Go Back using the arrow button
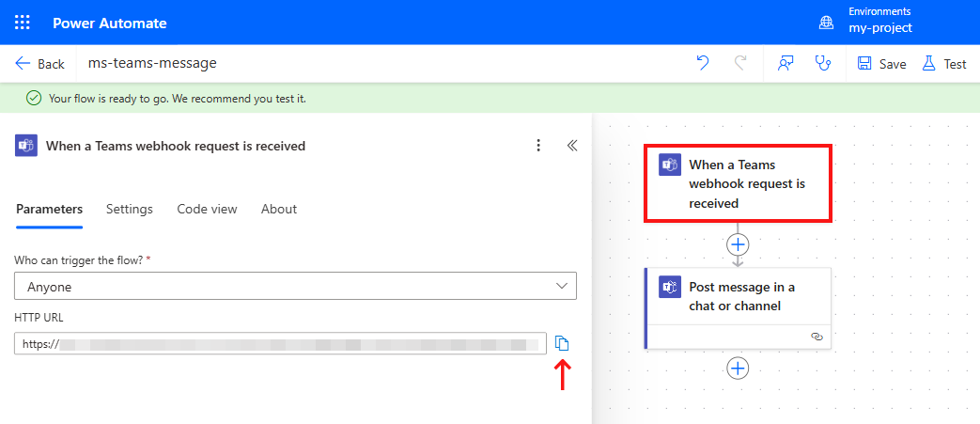This screenshot has width=980, height=424. [x=39, y=64]
